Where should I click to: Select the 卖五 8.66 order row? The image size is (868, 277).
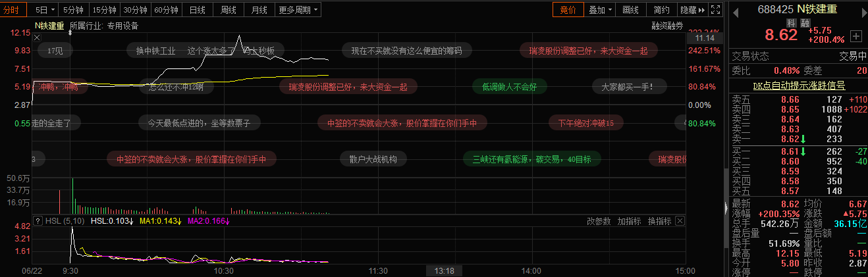coord(798,100)
